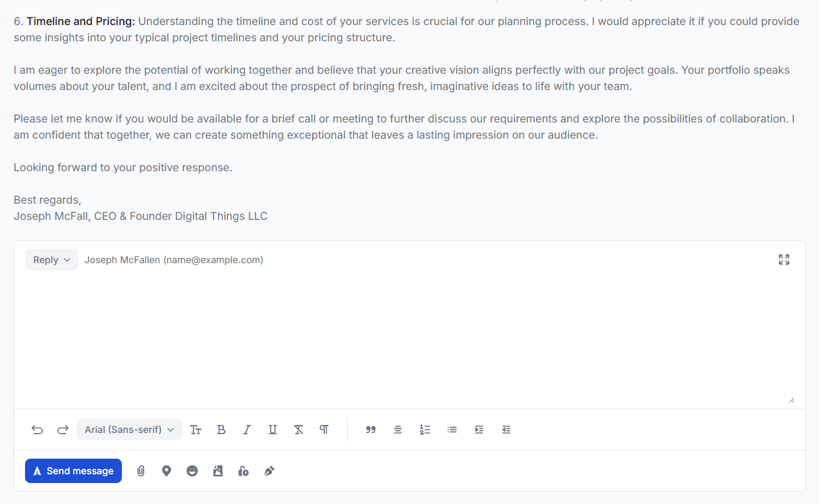Insert a block quote
The width and height of the screenshot is (819, 504).
click(x=370, y=430)
